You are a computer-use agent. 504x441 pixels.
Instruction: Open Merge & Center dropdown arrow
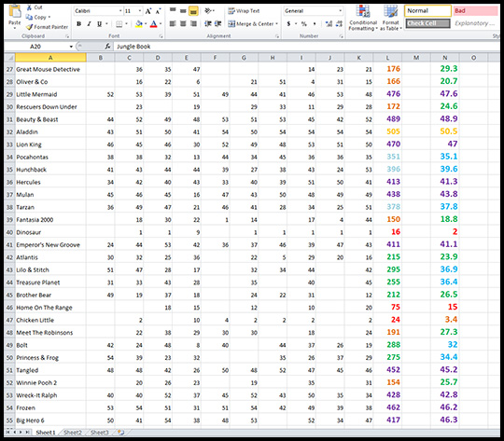[277, 23]
